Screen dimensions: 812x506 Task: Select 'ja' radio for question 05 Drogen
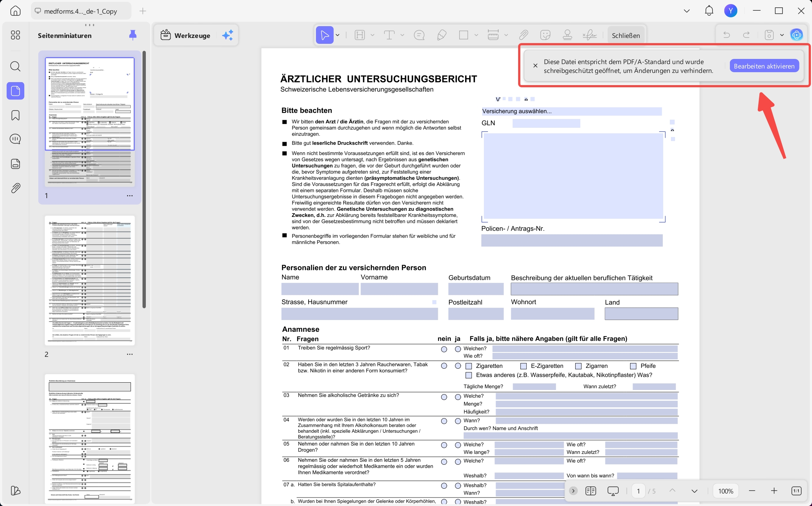[458, 445]
